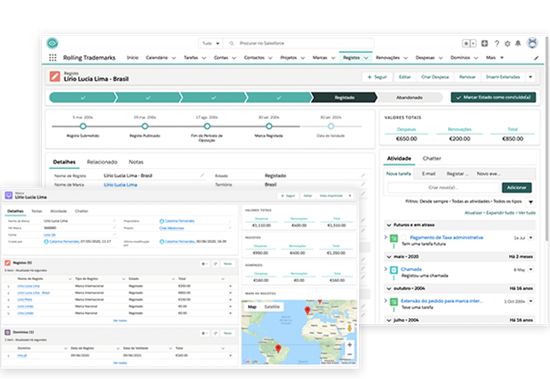Click the map pin over Portugal
The height and width of the screenshot is (379, 550).
tap(307, 310)
